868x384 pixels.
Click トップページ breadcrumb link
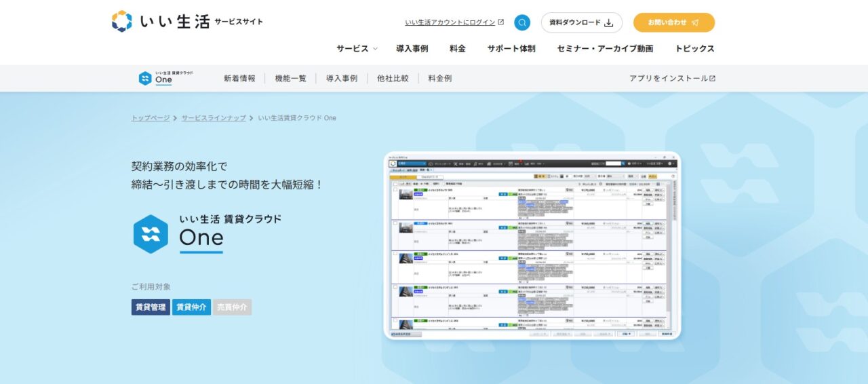click(151, 118)
